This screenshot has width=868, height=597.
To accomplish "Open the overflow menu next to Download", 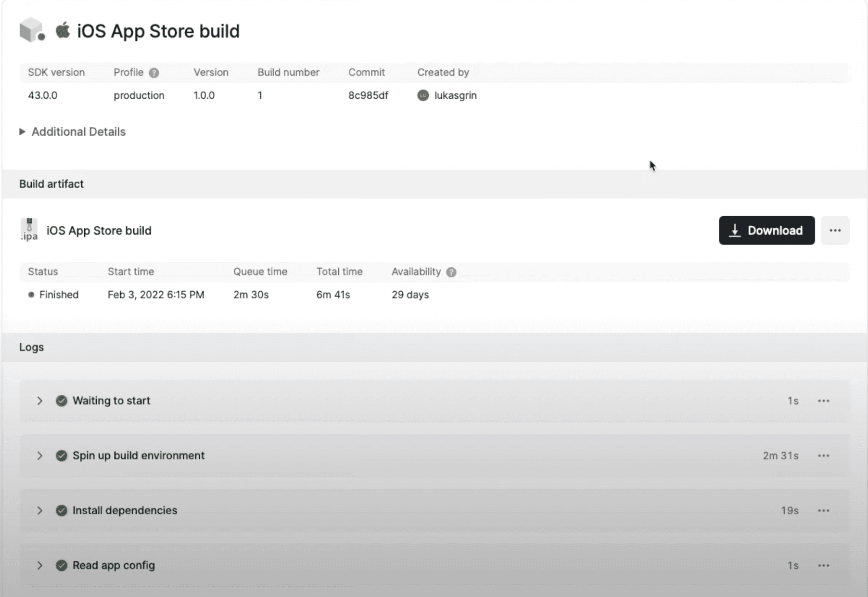I will (x=835, y=231).
